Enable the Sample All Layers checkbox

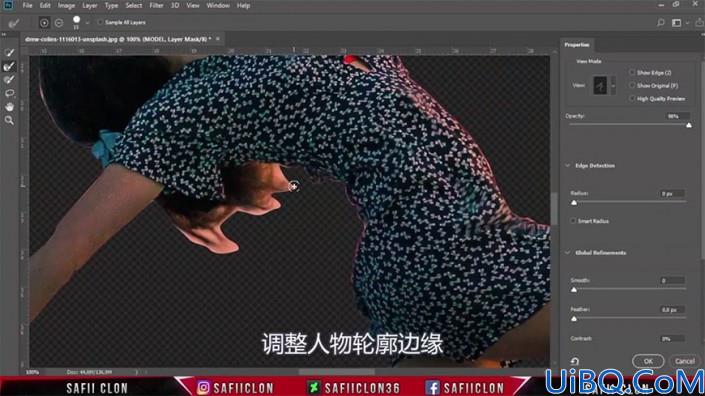pyautogui.click(x=100, y=22)
